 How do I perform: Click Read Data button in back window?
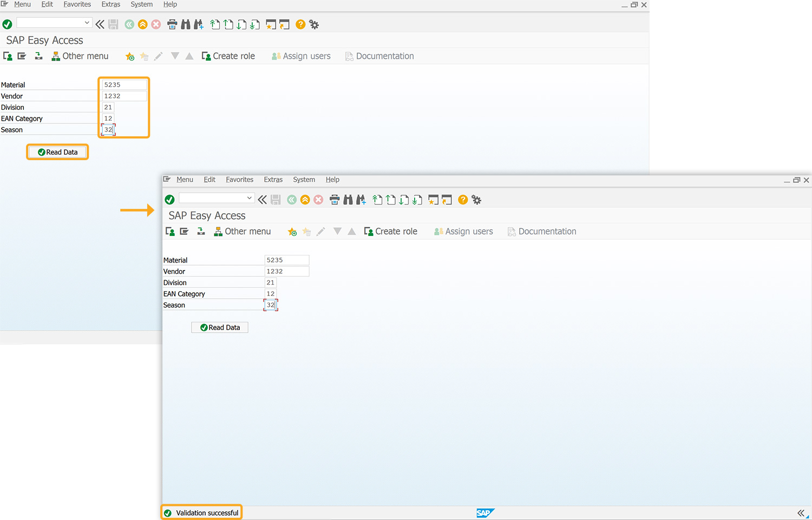click(57, 152)
